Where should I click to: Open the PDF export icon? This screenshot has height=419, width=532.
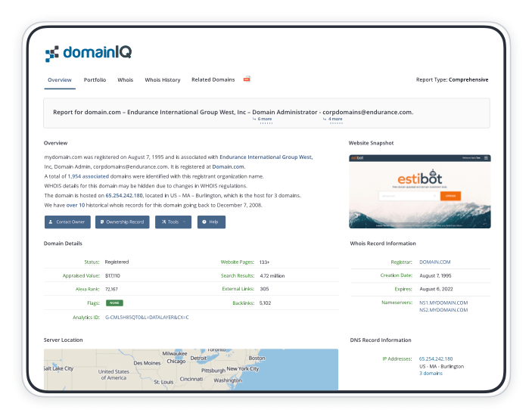247,79
